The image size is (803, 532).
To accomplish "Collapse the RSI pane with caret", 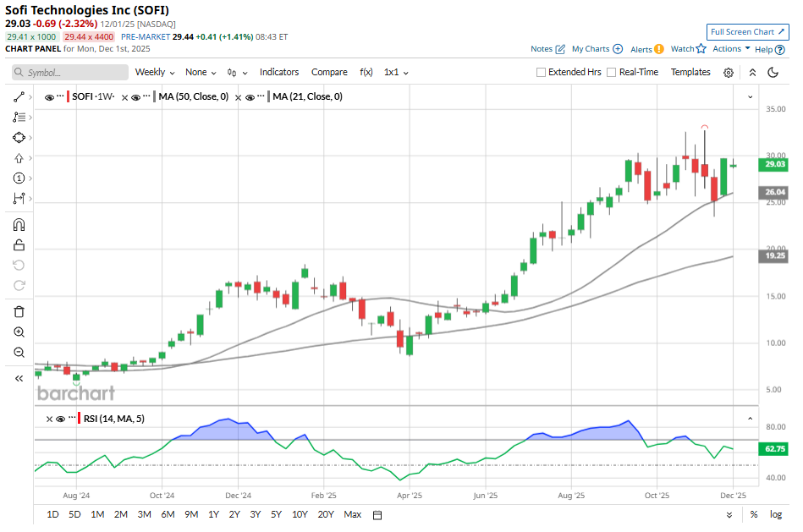I will point(751,419).
